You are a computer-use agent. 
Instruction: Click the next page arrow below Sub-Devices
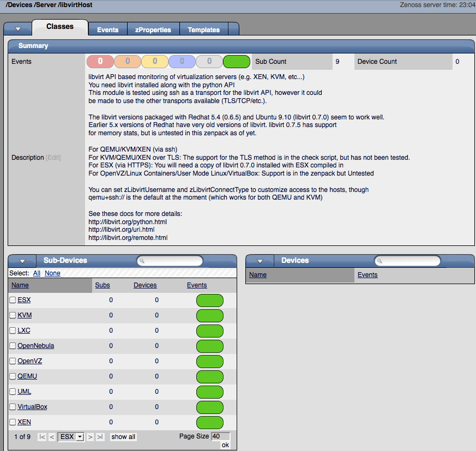coord(89,436)
